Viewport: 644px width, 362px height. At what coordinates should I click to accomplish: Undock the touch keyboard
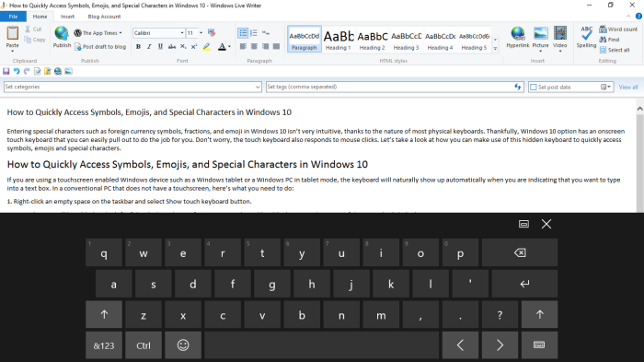[523, 224]
